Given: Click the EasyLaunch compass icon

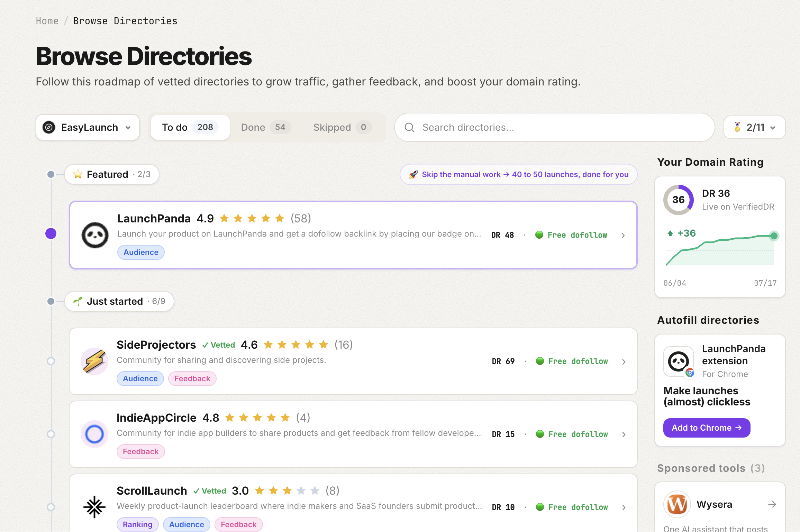Looking at the screenshot, I should 49,127.
